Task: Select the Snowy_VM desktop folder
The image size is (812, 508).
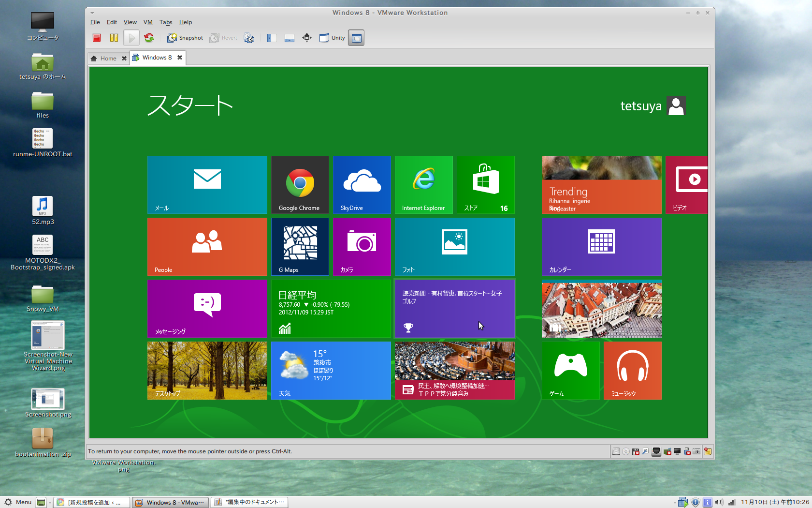Action: pyautogui.click(x=43, y=298)
